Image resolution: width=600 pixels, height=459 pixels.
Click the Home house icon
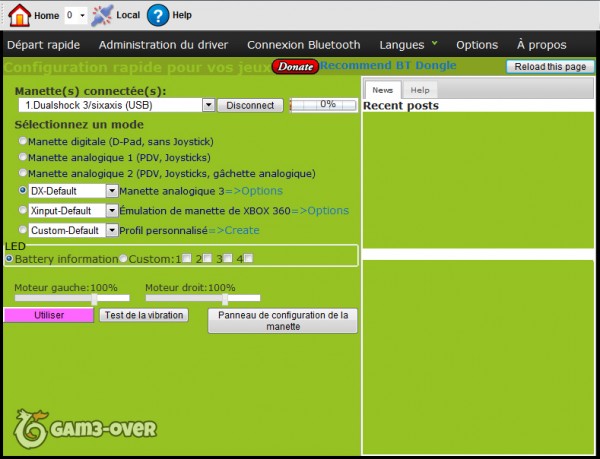[20, 15]
